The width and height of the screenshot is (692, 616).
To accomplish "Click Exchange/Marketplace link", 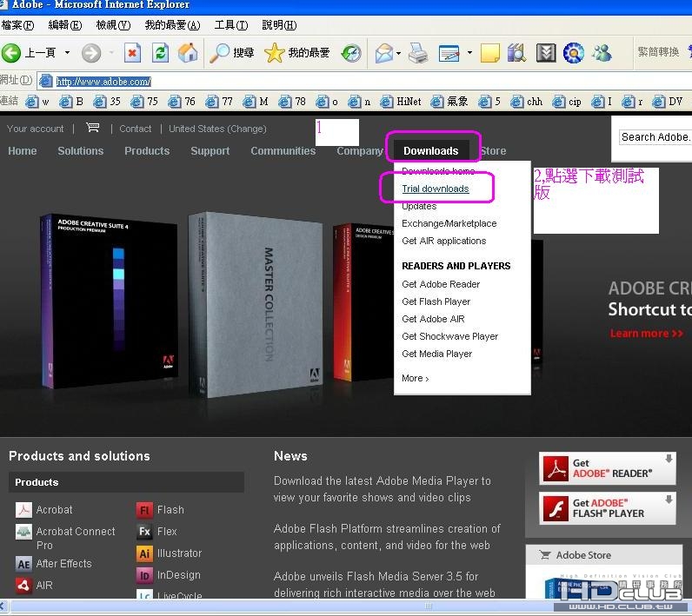I will click(449, 223).
